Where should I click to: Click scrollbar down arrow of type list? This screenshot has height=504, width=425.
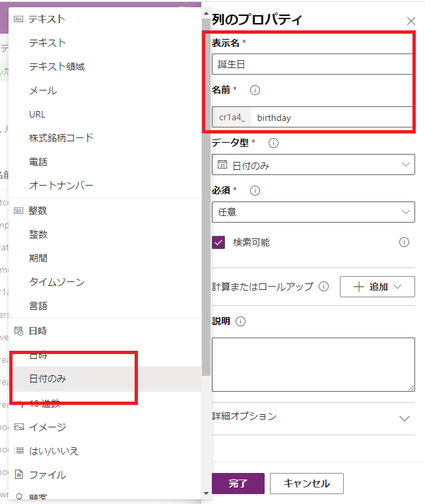(207, 493)
